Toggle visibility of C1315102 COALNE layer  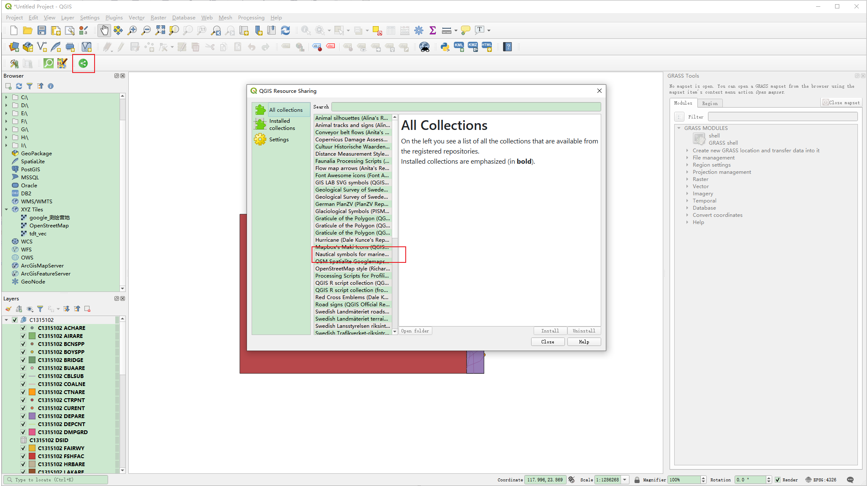[x=23, y=384]
